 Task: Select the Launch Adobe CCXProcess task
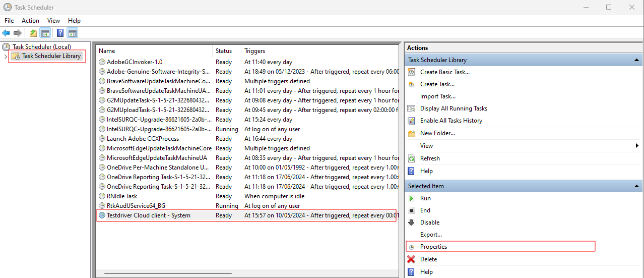(x=143, y=139)
